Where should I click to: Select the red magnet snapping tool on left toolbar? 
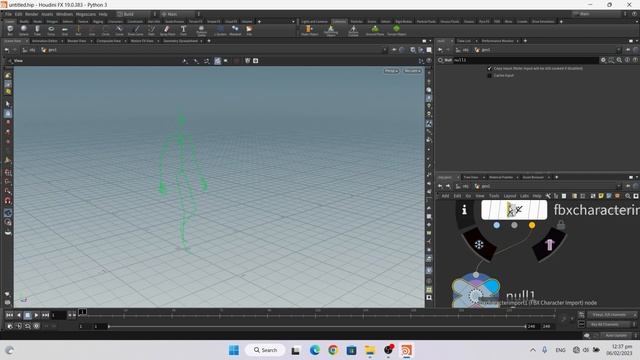coord(8,200)
